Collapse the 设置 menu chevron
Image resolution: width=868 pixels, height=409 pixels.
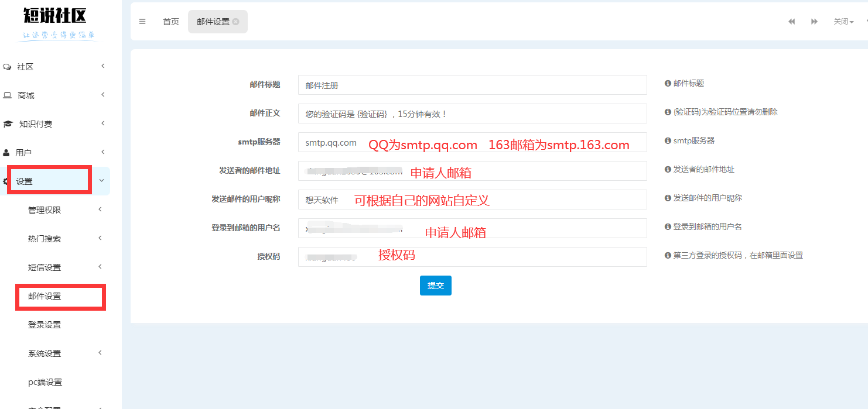102,181
